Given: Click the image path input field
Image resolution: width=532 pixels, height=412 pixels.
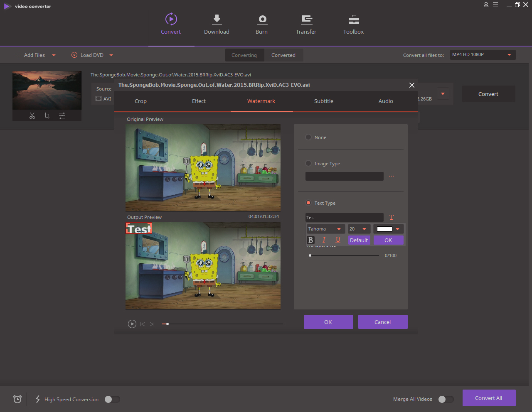Looking at the screenshot, I should 345,176.
